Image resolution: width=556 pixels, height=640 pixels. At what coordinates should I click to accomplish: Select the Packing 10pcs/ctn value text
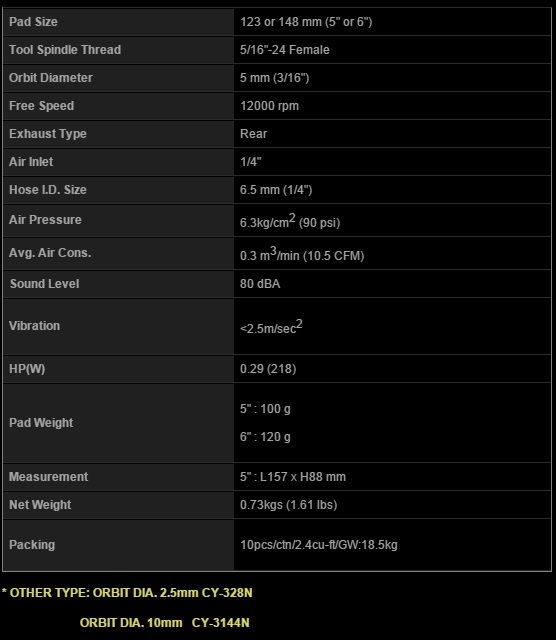tap(319, 545)
